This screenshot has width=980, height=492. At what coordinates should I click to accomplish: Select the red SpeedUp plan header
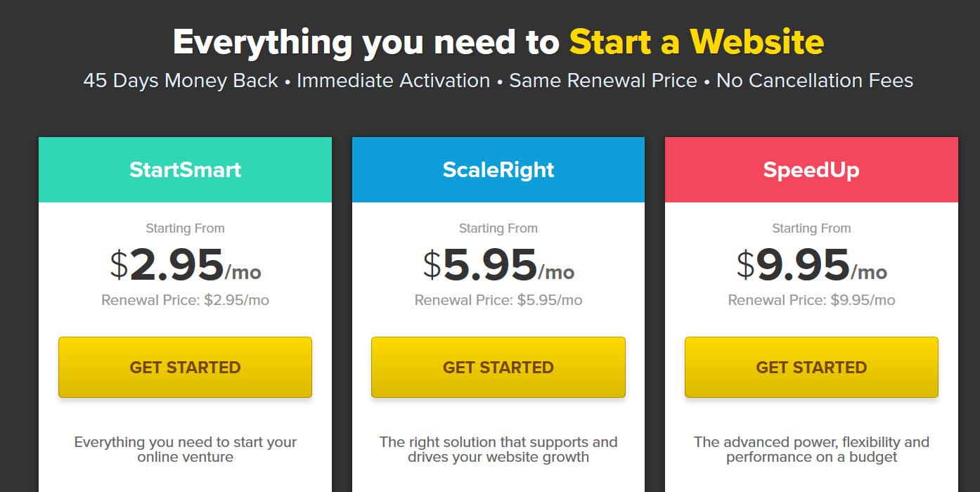(x=811, y=170)
